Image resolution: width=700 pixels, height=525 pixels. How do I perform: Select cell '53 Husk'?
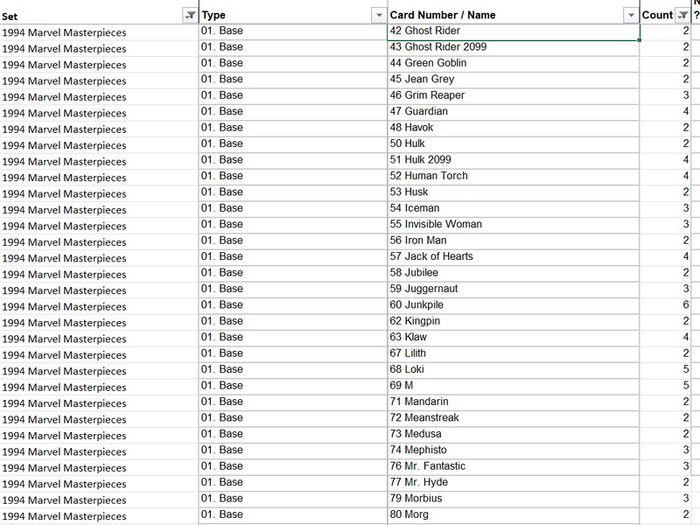point(513,192)
